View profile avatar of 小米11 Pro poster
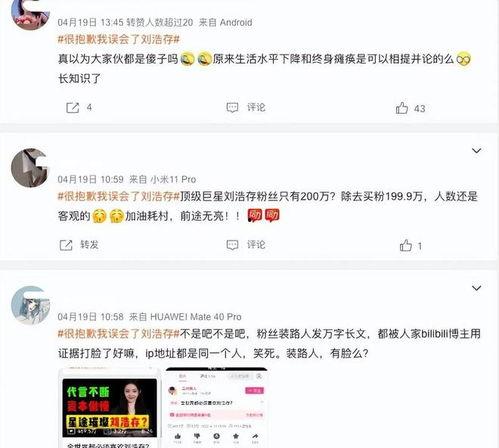Viewport: 499px width, 448px height. (x=30, y=168)
